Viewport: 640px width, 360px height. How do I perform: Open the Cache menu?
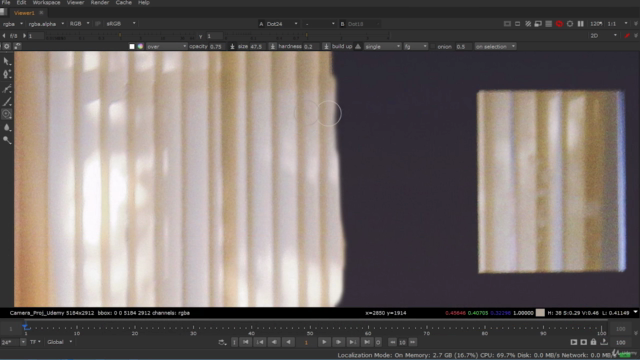[123, 3]
